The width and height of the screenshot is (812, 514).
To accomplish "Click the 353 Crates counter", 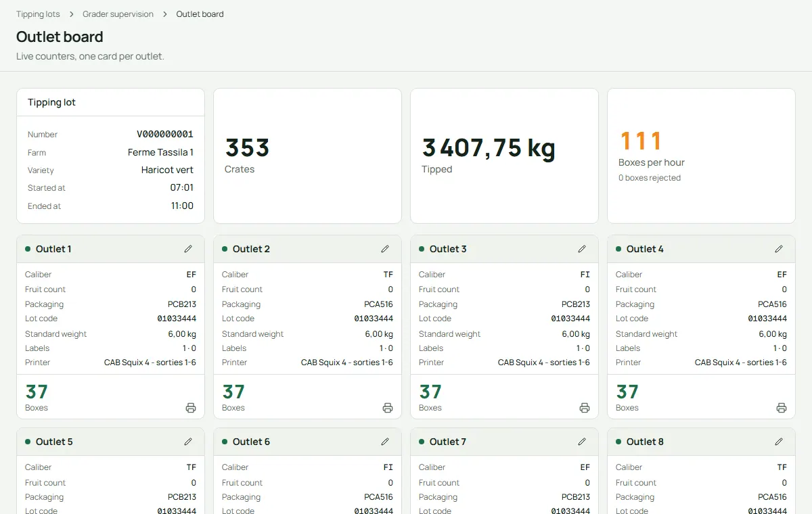I will pyautogui.click(x=247, y=147).
